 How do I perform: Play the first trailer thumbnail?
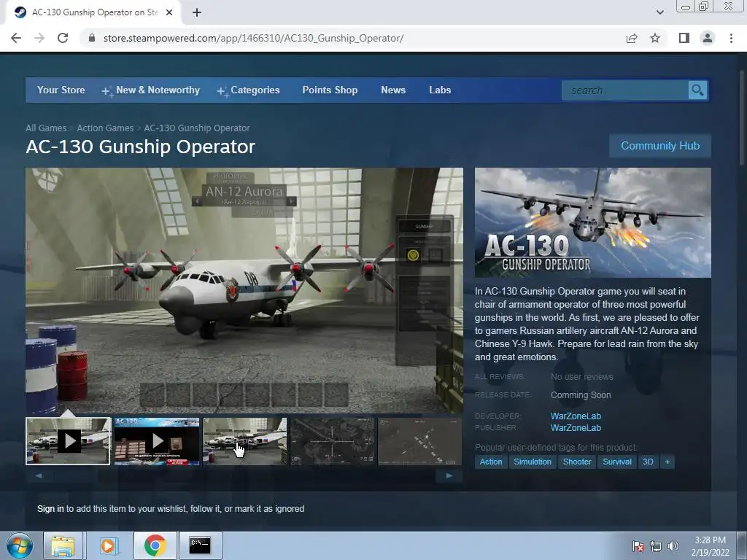tap(68, 441)
